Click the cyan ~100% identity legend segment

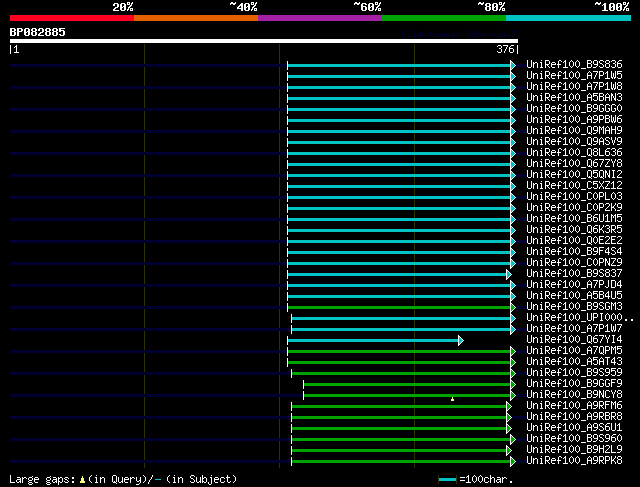click(568, 18)
